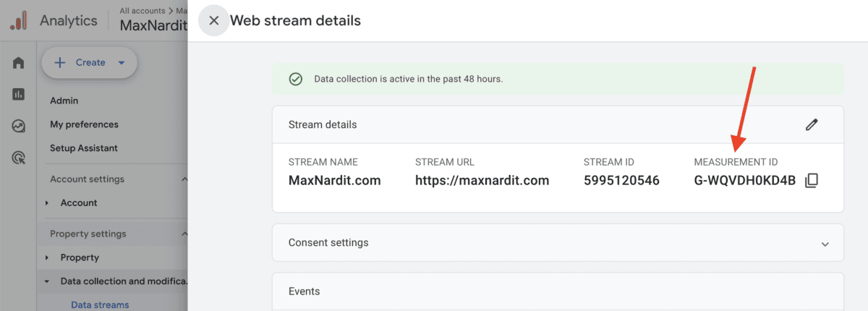Open Setup Assistant

pyautogui.click(x=84, y=148)
